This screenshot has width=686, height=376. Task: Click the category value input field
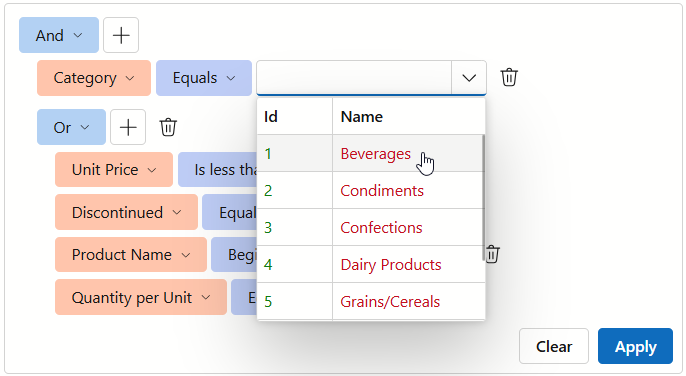pos(354,78)
